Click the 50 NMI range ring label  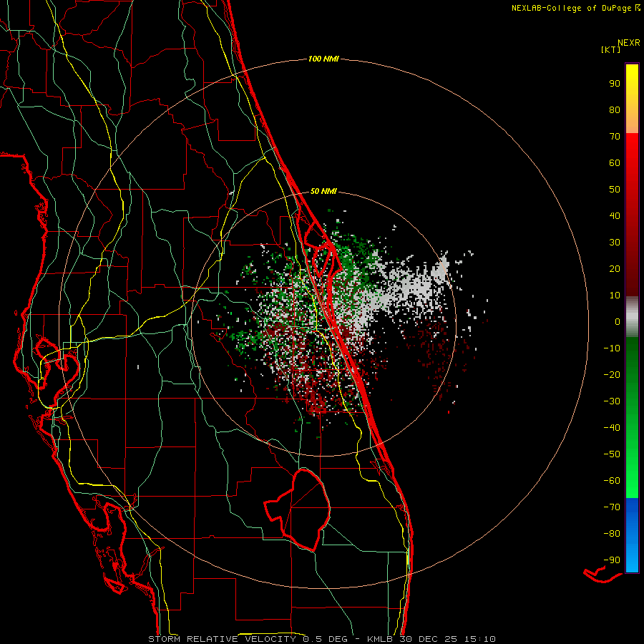tap(323, 191)
